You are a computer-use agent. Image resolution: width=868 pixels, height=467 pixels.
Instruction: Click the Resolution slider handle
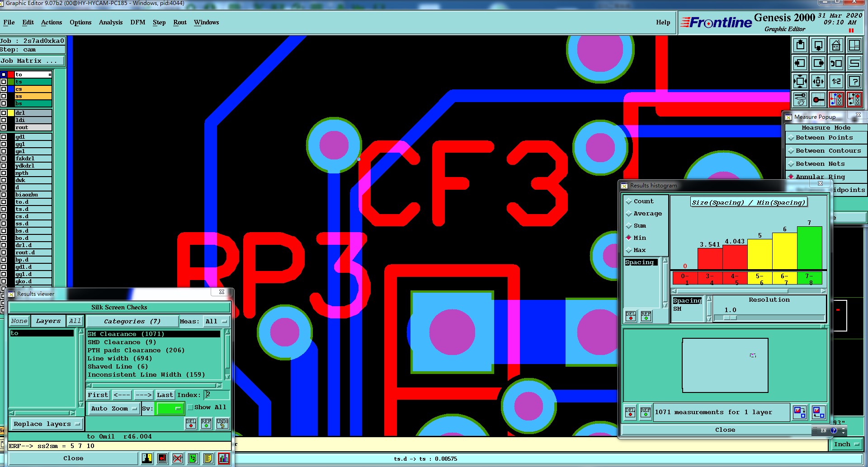click(730, 318)
